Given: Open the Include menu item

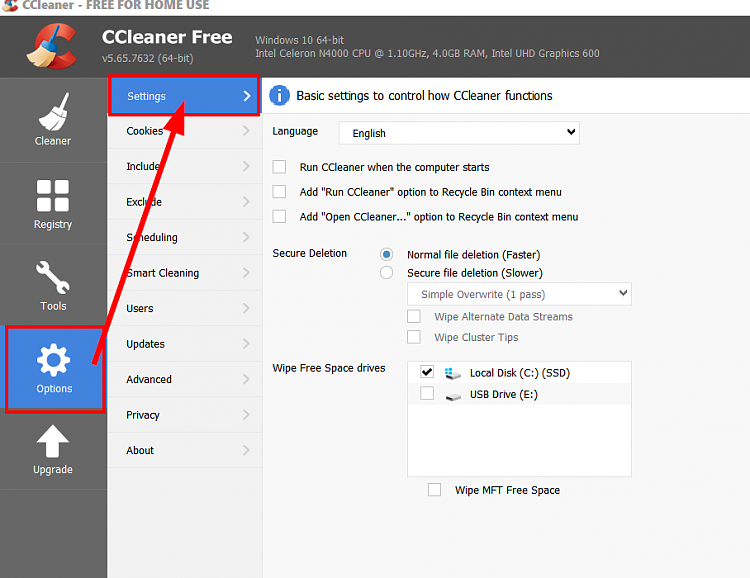Looking at the screenshot, I should [x=185, y=166].
